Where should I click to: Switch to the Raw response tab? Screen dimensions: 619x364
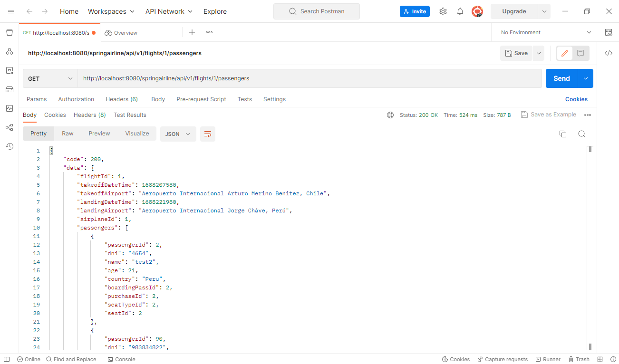(68, 134)
